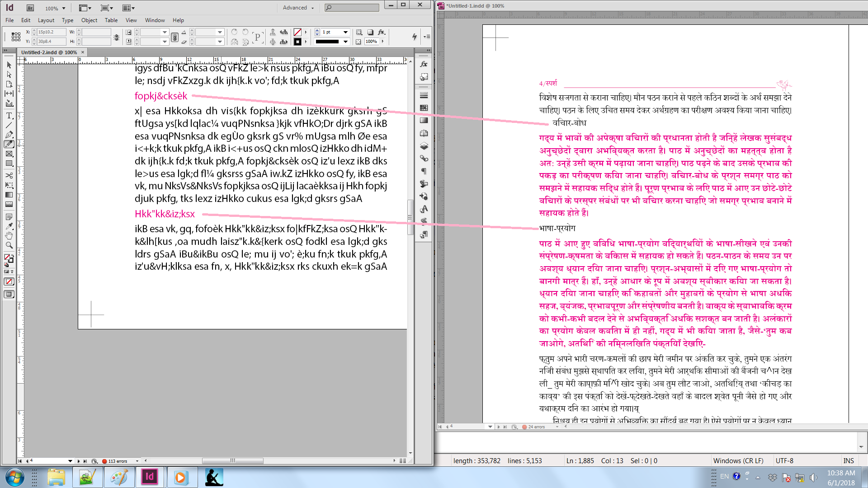This screenshot has width=868, height=488.
Task: Open the Screen Mode dropdown
Action: click(x=107, y=8)
